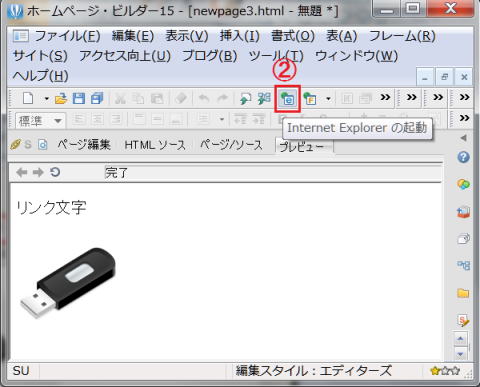Click the align right icon
The width and height of the screenshot is (480, 387).
pos(116,119)
